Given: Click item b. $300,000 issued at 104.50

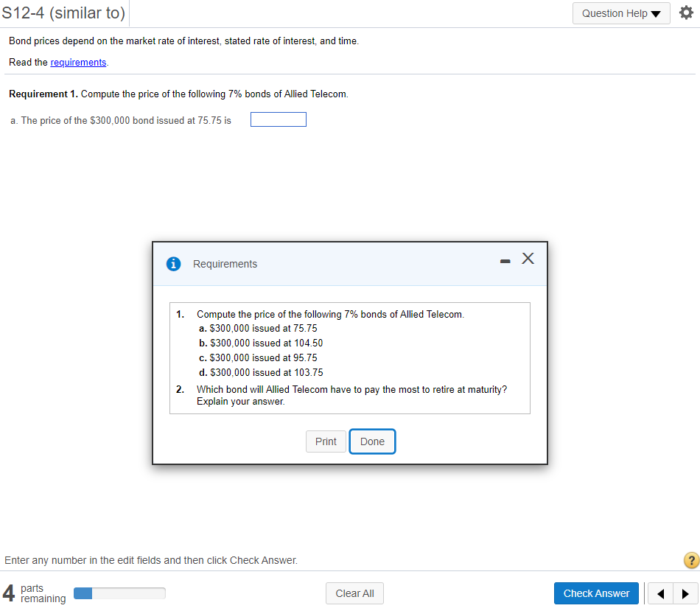Looking at the screenshot, I should point(261,343).
